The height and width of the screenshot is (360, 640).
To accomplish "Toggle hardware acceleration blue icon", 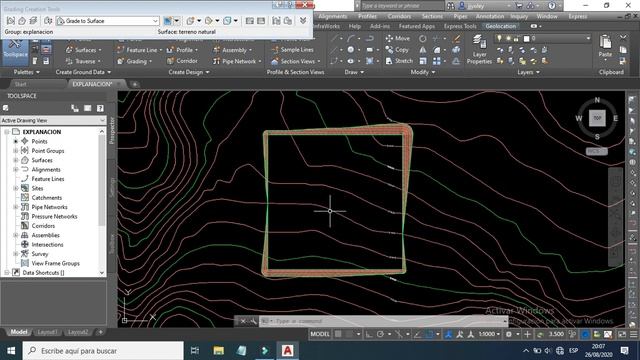I will (585, 334).
